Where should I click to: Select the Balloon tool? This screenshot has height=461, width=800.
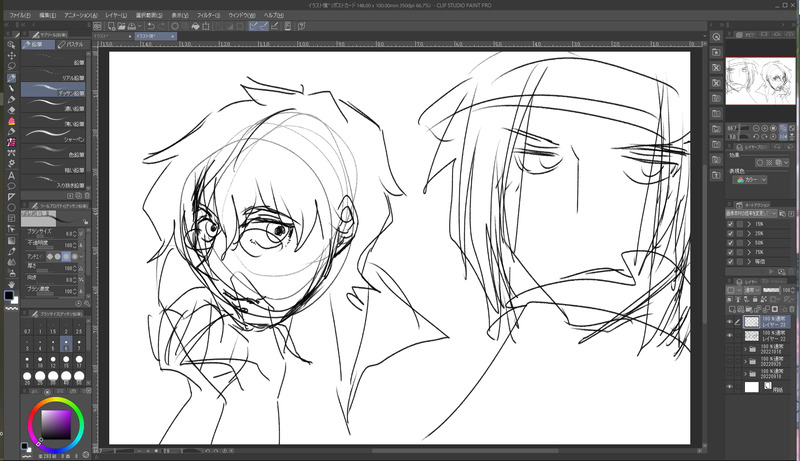click(11, 186)
